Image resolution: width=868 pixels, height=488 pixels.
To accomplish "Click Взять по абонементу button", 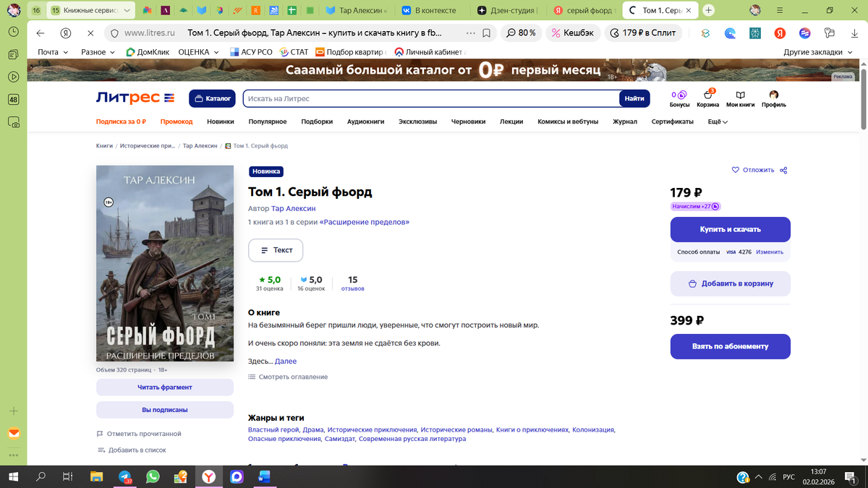I will click(731, 346).
